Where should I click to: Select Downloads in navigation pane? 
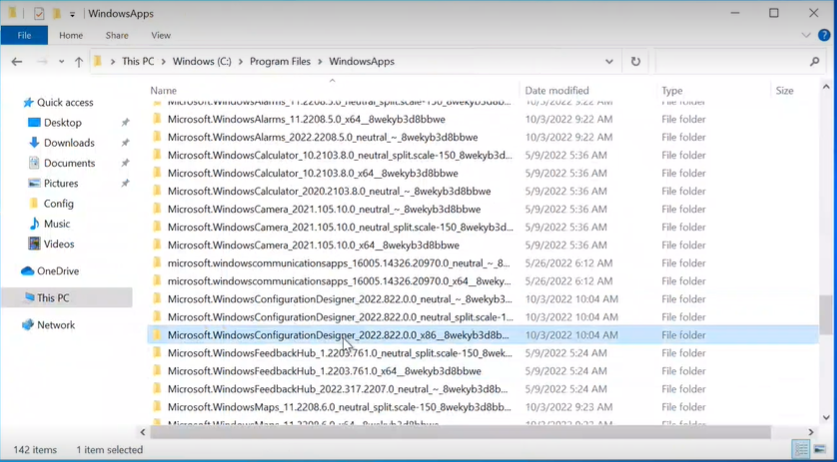coord(69,143)
